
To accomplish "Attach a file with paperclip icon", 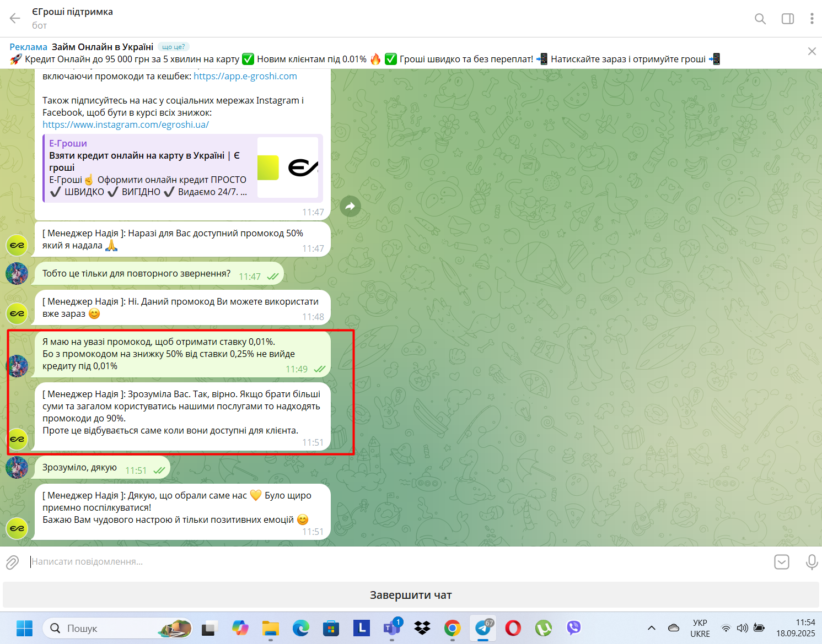I will point(12,562).
